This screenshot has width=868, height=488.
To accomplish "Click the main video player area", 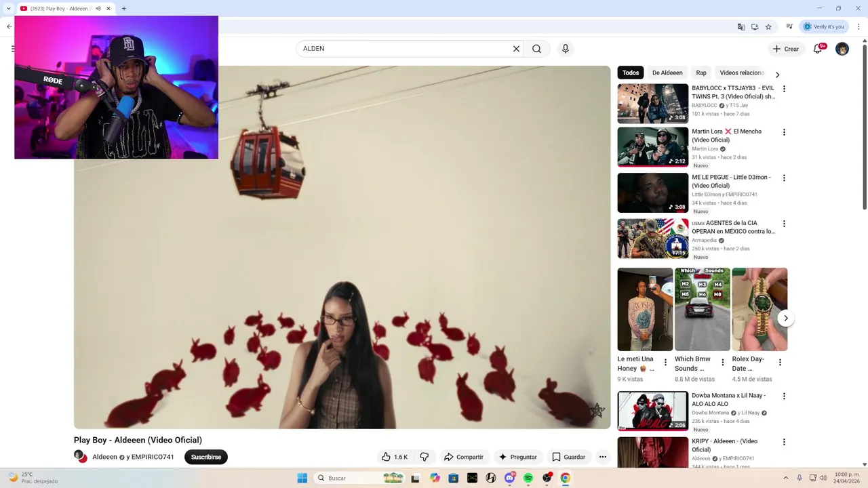I will pos(342,247).
